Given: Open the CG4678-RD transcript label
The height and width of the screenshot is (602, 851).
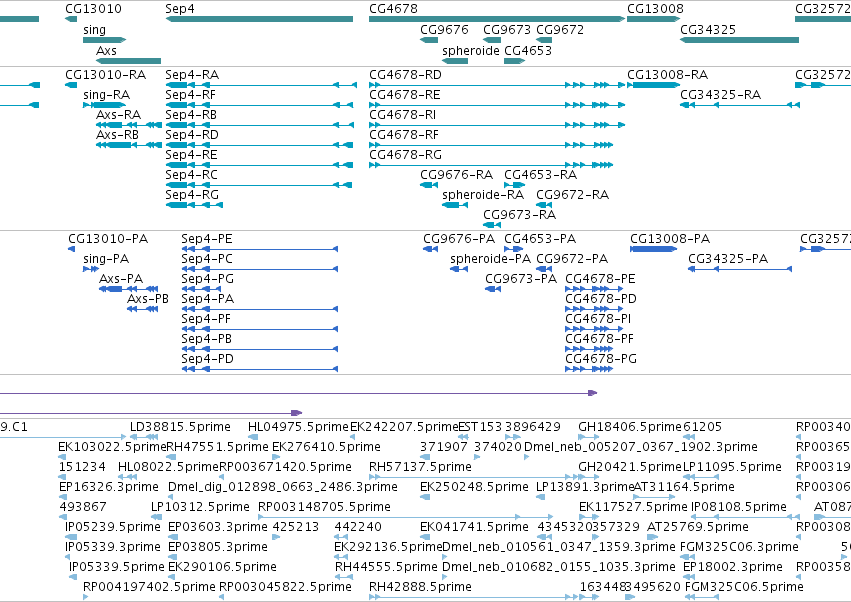Looking at the screenshot, I should [x=405, y=74].
